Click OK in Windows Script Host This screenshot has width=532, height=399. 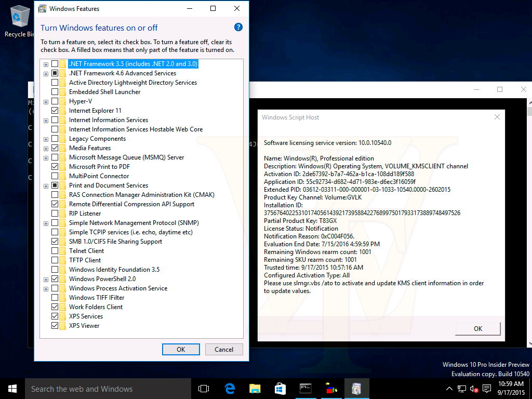[478, 328]
